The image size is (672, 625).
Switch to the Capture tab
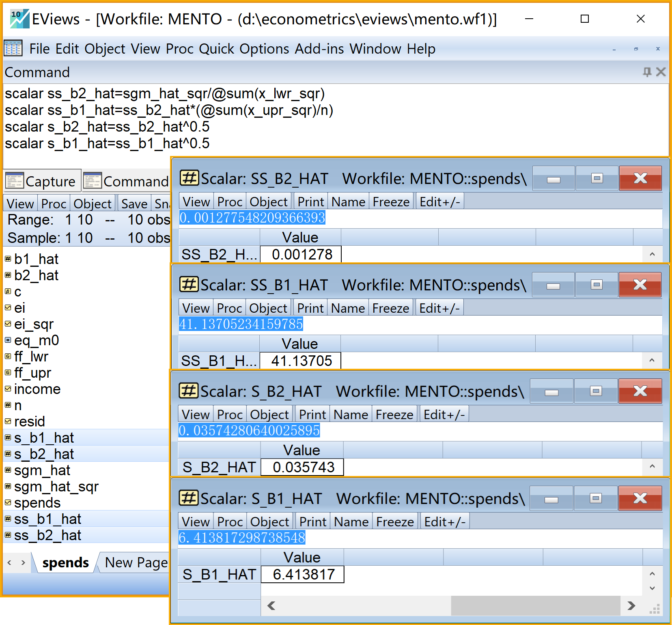[x=42, y=181]
